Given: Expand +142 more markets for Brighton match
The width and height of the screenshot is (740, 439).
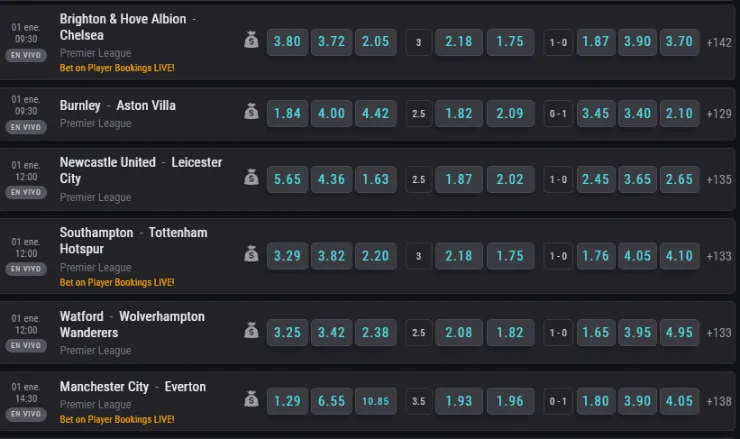Looking at the screenshot, I should [719, 42].
